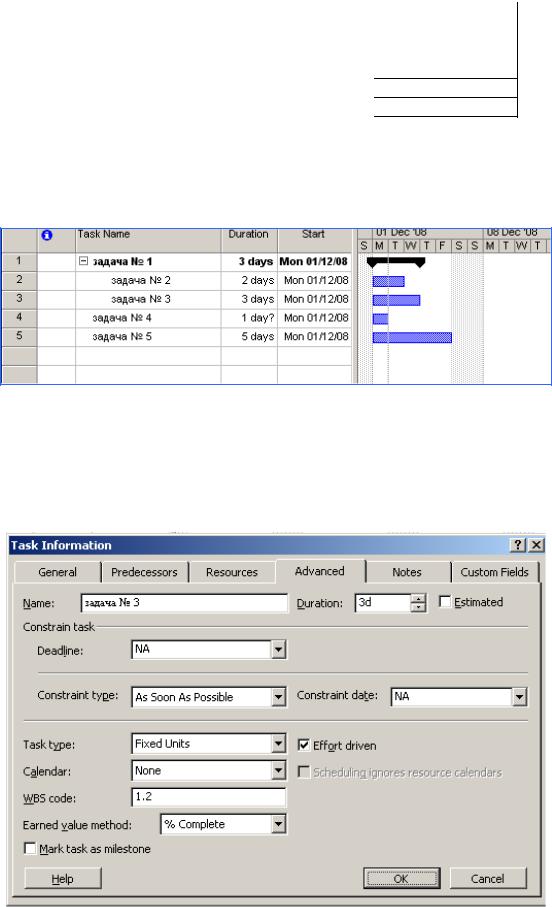Select the задача № 5 task name
The width and height of the screenshot is (552, 907).
click(122, 337)
